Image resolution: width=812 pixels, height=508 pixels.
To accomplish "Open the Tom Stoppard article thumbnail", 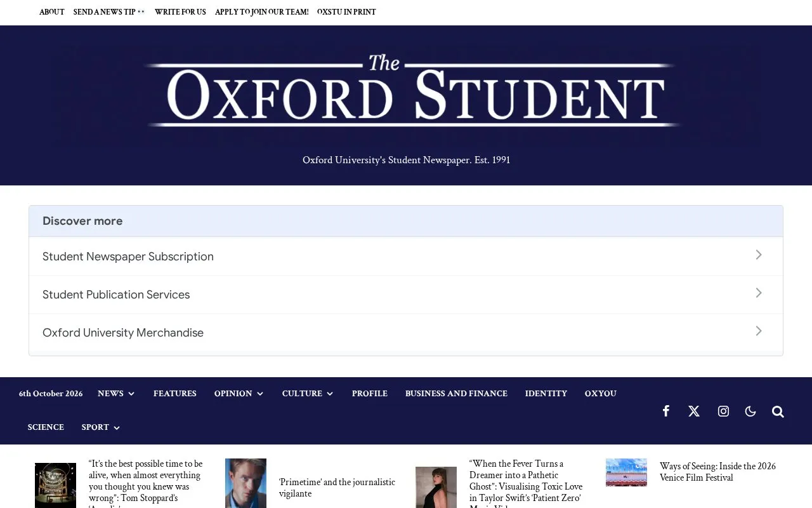I will pos(55,485).
